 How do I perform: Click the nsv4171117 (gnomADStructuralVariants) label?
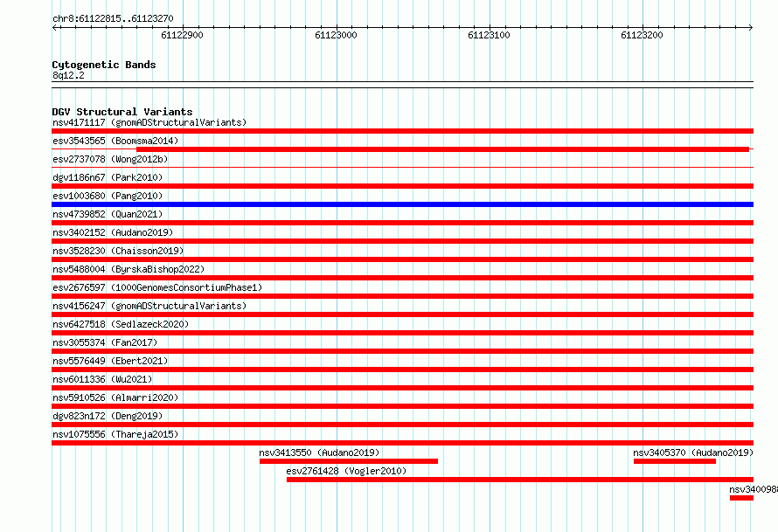click(x=149, y=122)
